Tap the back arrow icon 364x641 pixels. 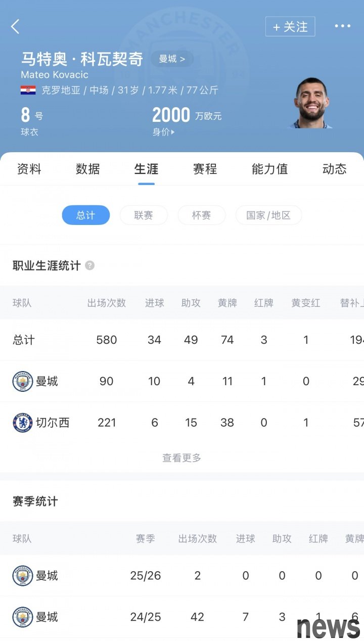pyautogui.click(x=15, y=27)
